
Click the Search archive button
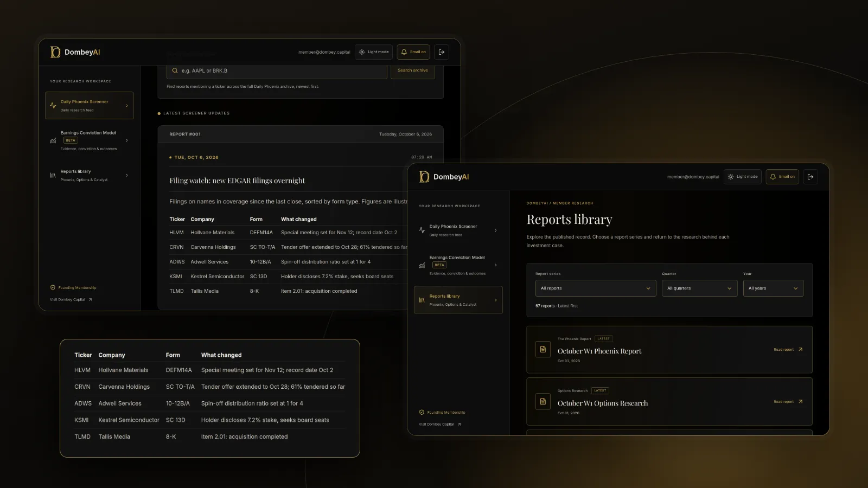pyautogui.click(x=413, y=70)
